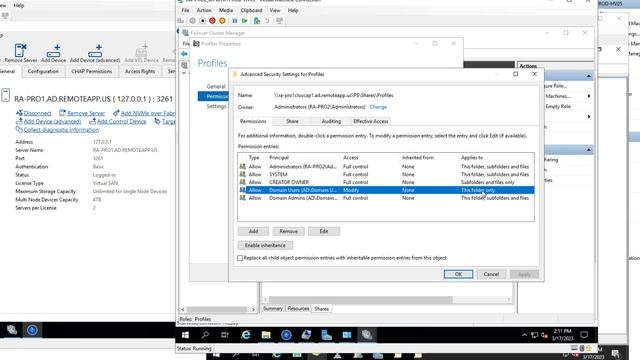Click Add Device (advanced) toolbar icon

pos(95,53)
